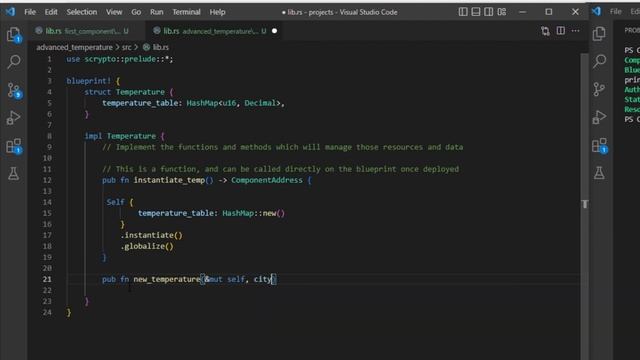This screenshot has width=640, height=360.
Task: Click the editor vertical scrollbar marker
Action: point(585,204)
